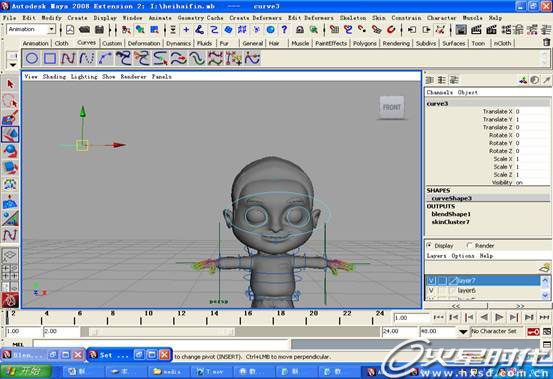The image size is (553, 379).
Task: Expand the No Character Set dropdown
Action: [463, 332]
